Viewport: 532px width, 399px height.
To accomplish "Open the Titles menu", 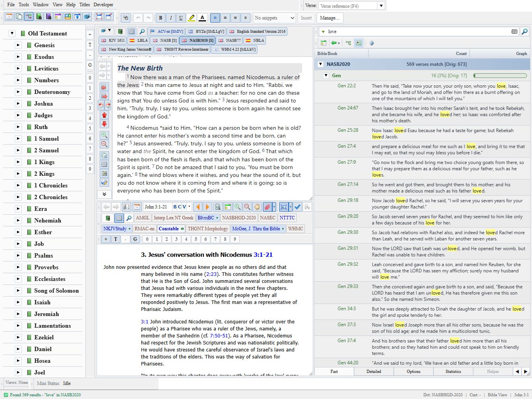I will (x=85, y=5).
